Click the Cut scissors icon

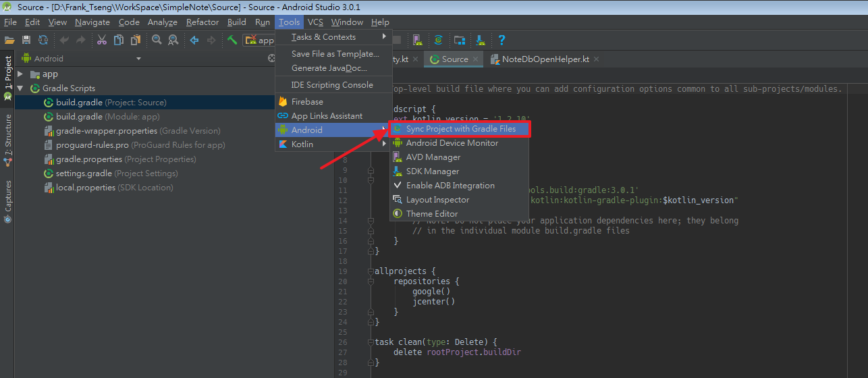(x=102, y=40)
